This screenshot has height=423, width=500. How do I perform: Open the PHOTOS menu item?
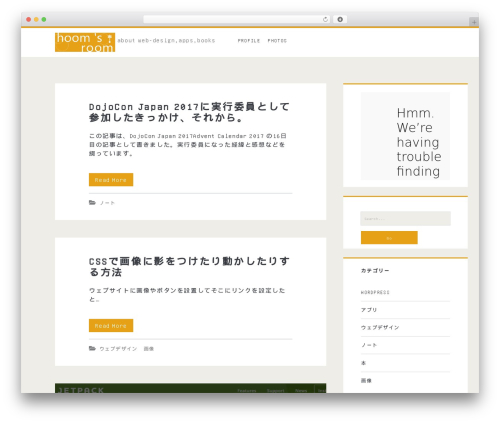277,41
